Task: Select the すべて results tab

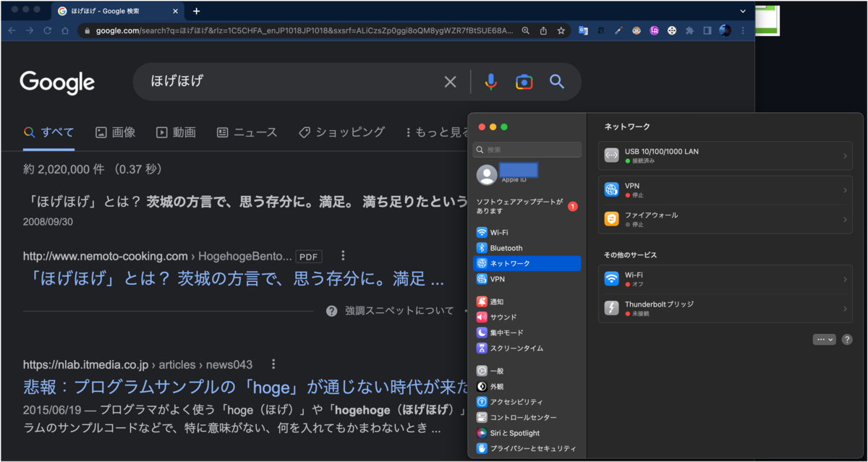Action: 48,132
